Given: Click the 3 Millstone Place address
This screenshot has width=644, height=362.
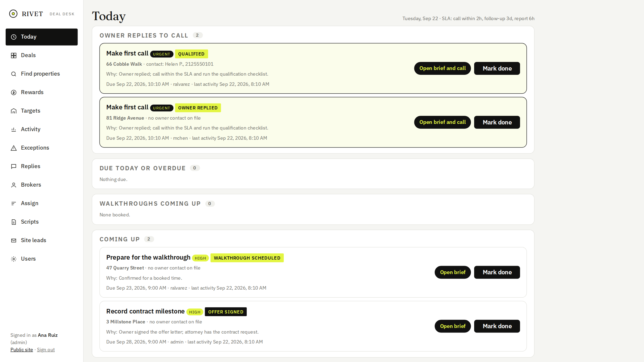Looking at the screenshot, I should tap(126, 322).
